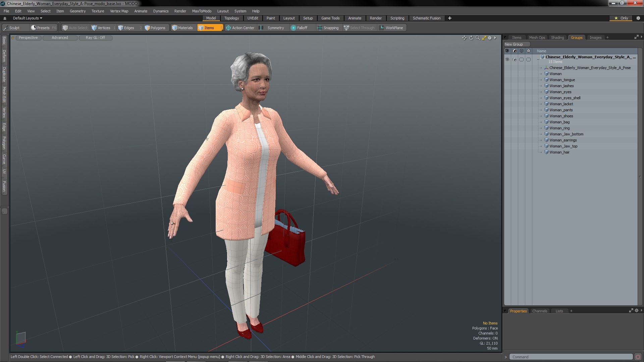Open the Geometry menu
Screen dimensions: 644x362
coord(77,11)
